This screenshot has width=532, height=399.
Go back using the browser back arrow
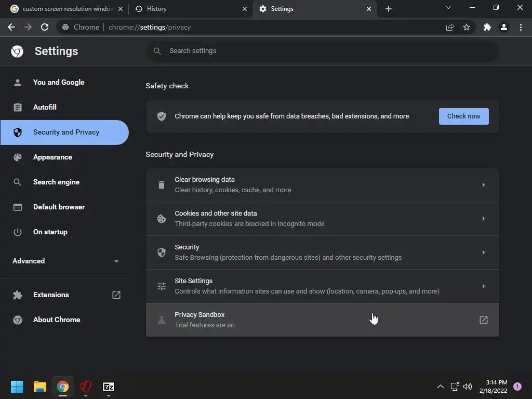coord(11,27)
